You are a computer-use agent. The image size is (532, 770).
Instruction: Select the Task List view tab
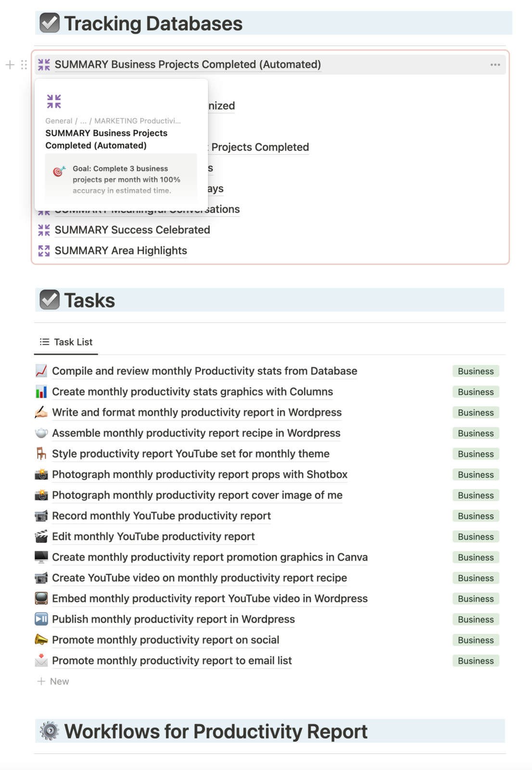[66, 342]
